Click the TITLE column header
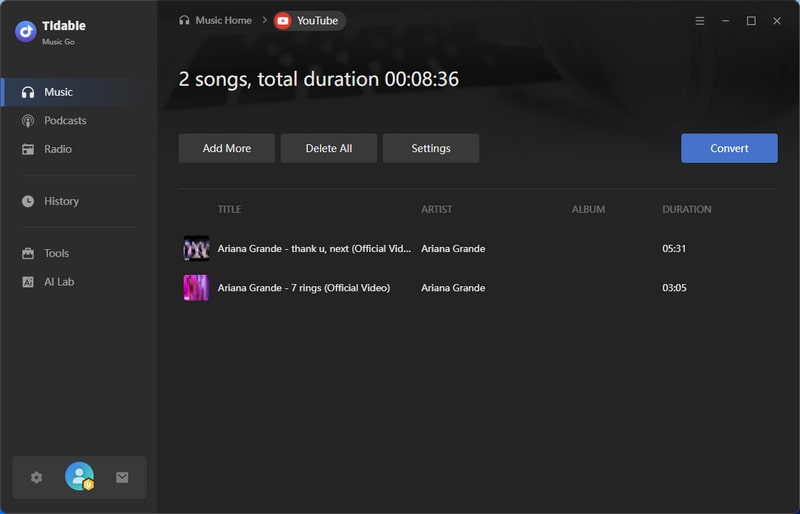Screen dimensions: 800x514 229,209
